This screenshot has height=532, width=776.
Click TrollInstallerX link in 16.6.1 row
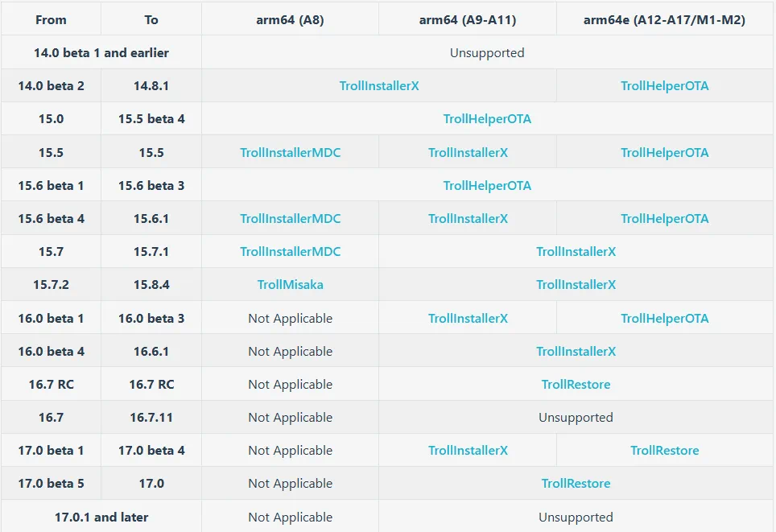point(576,352)
